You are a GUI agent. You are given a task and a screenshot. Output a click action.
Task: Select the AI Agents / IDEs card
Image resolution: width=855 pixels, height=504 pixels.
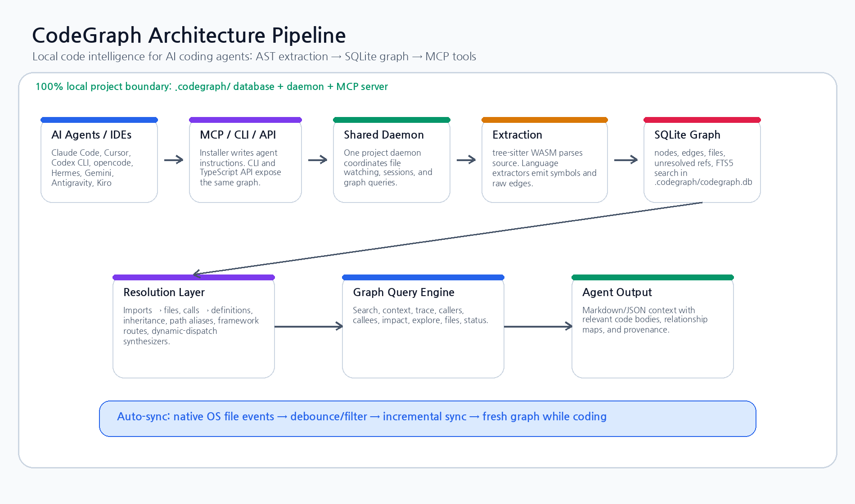pyautogui.click(x=99, y=160)
